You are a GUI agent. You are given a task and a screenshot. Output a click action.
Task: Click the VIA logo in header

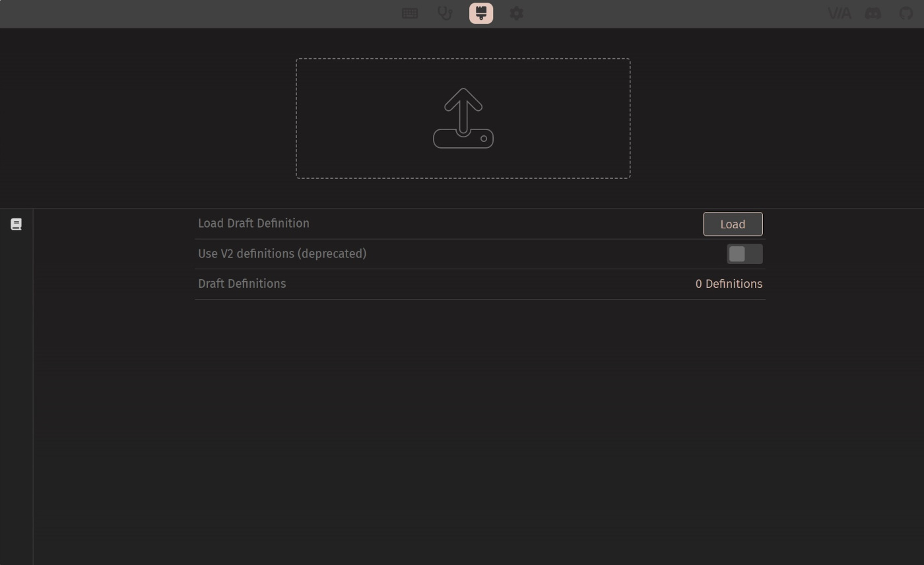click(x=839, y=13)
